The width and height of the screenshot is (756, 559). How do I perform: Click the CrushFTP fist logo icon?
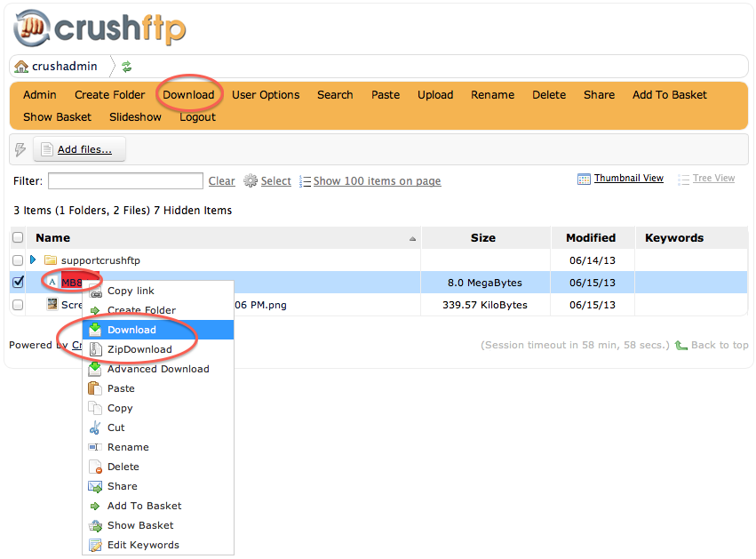[x=32, y=28]
